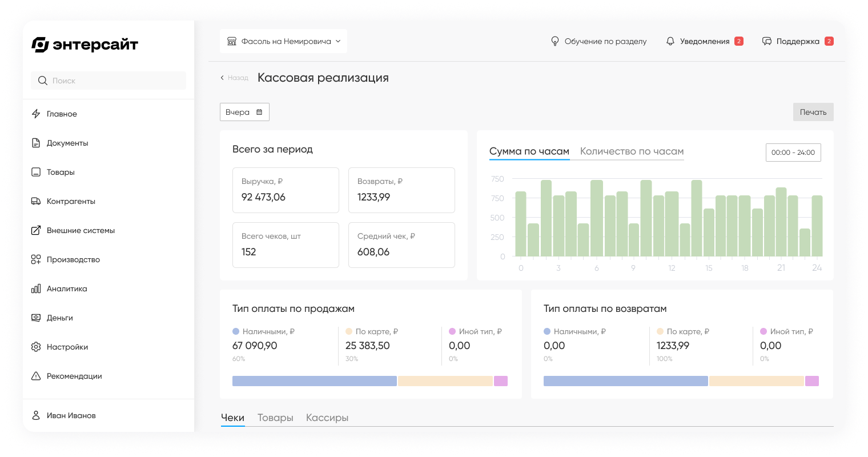
Task: Click the search magnifier icon
Action: click(x=43, y=81)
